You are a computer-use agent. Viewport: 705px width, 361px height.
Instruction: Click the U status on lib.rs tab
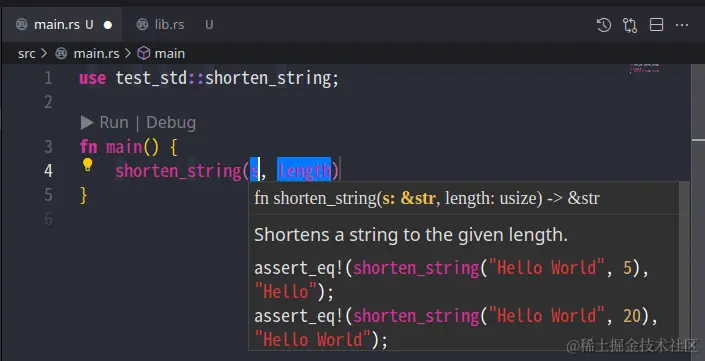tap(209, 25)
